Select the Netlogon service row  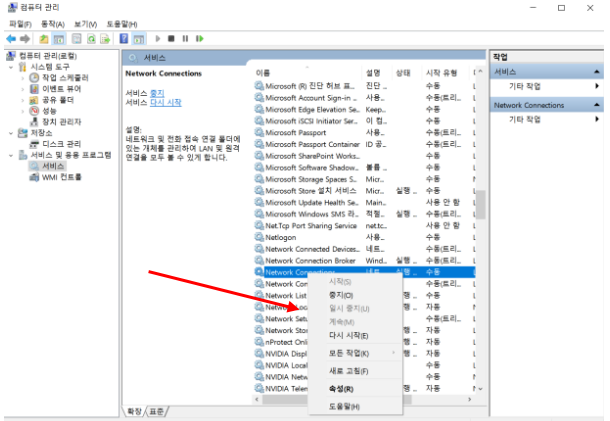tap(364, 237)
